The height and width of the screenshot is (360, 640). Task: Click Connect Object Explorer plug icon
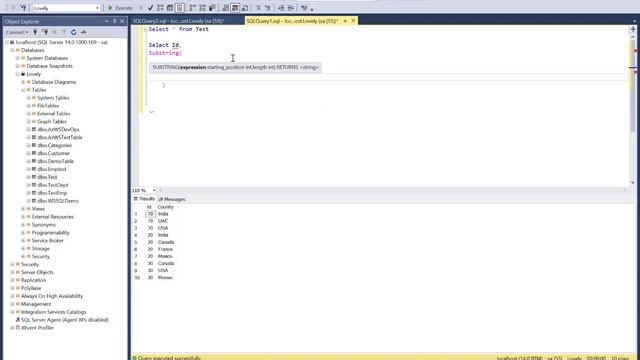tap(35, 32)
